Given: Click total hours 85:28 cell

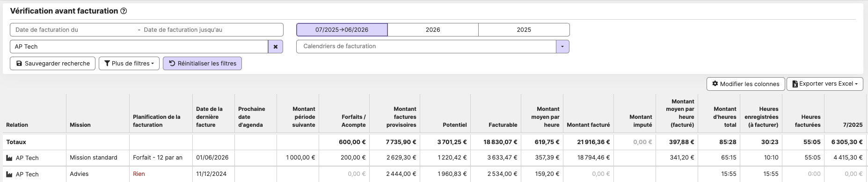Looking at the screenshot, I should coord(728,142).
